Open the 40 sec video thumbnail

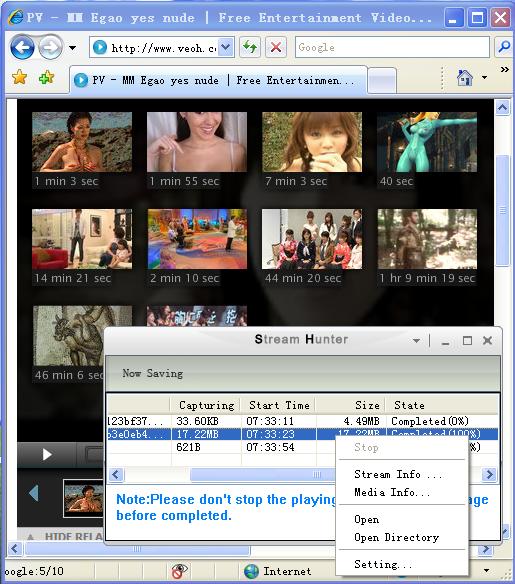pyautogui.click(x=427, y=142)
